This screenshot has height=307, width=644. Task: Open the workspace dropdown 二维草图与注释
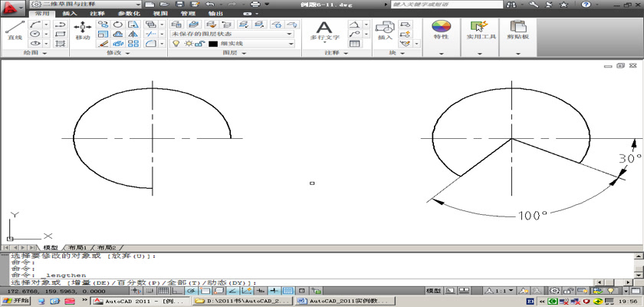coord(86,4)
